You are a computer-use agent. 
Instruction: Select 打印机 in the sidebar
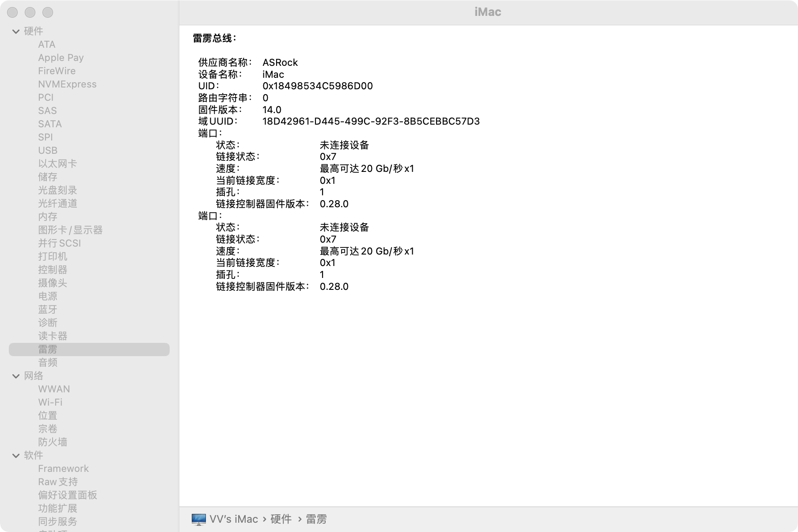[53, 257]
